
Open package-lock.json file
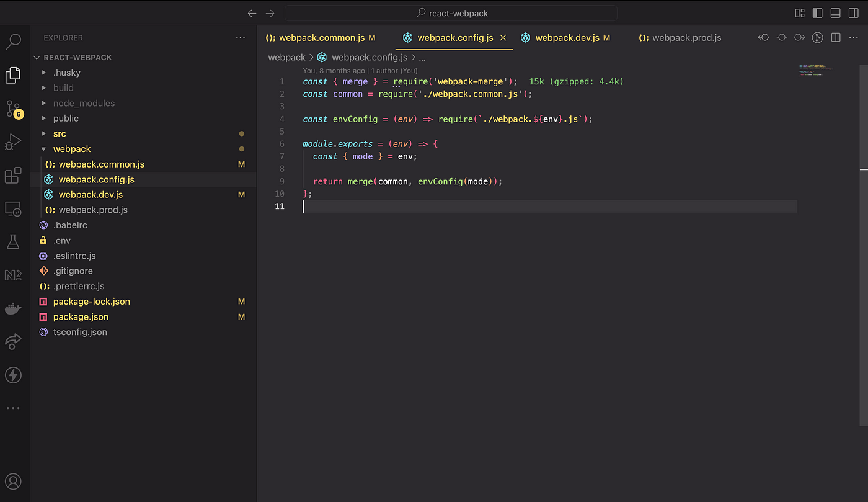pos(143,302)
